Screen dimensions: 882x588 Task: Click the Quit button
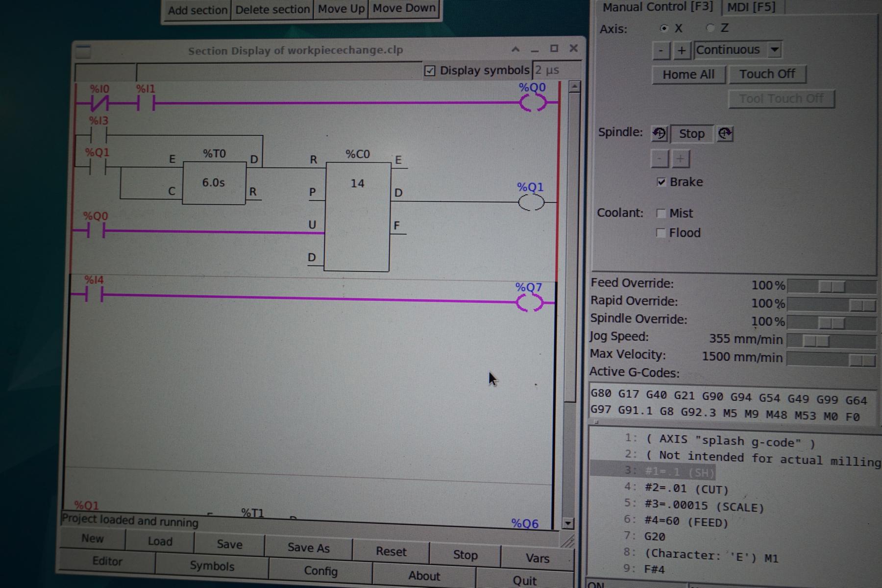[524, 580]
